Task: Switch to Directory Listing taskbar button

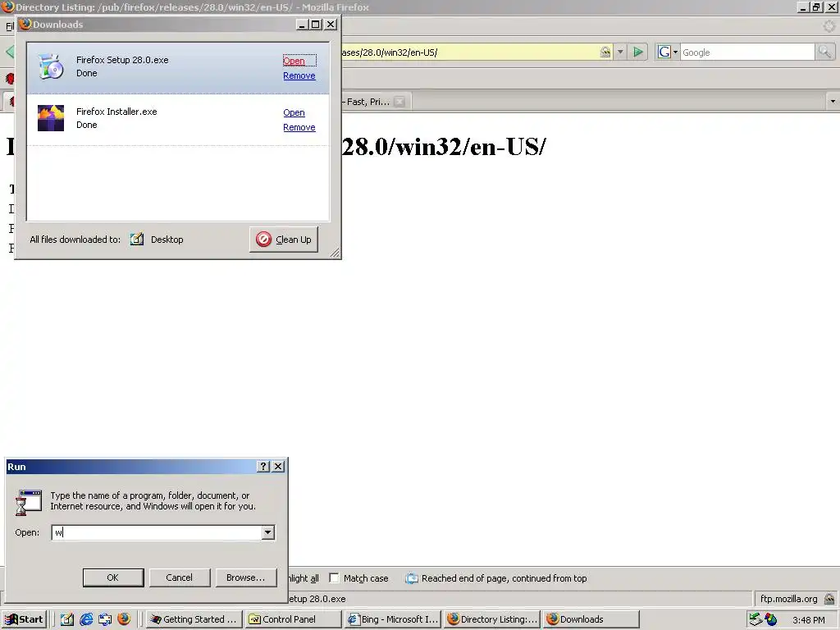Action: (x=492, y=619)
